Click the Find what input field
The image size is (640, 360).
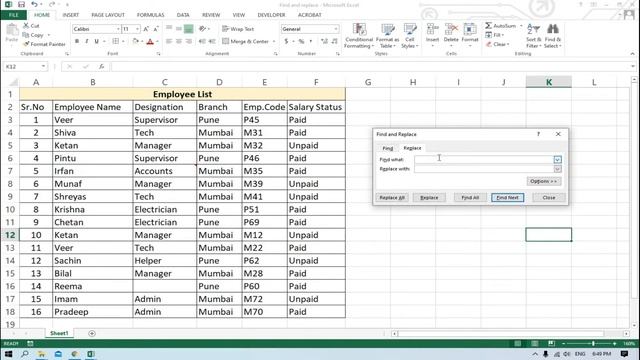point(484,160)
